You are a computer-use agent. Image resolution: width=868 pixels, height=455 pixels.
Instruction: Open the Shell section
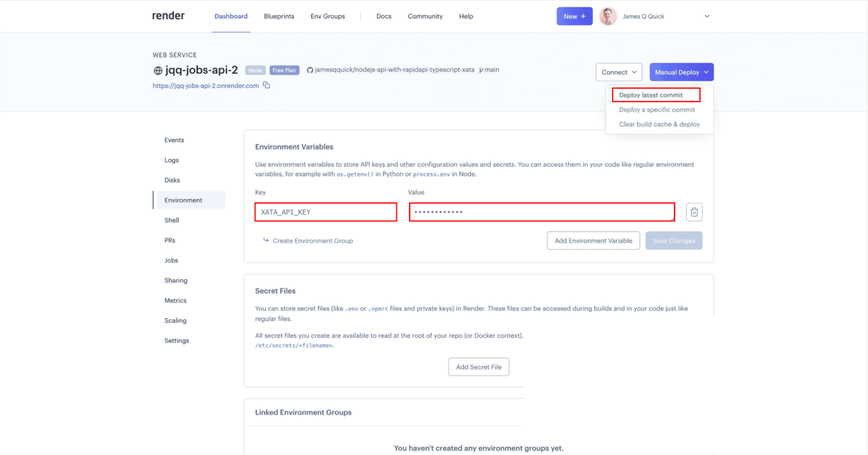click(x=172, y=220)
